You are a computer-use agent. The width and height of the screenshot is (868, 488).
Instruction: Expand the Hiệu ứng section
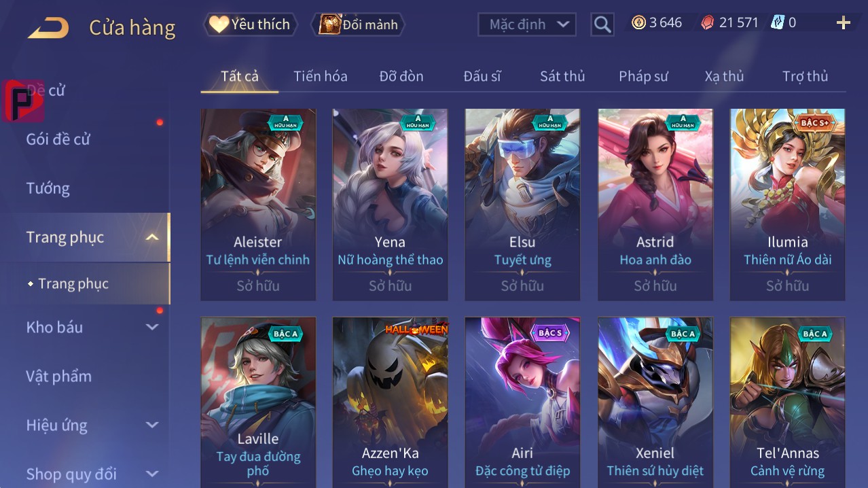(x=152, y=425)
